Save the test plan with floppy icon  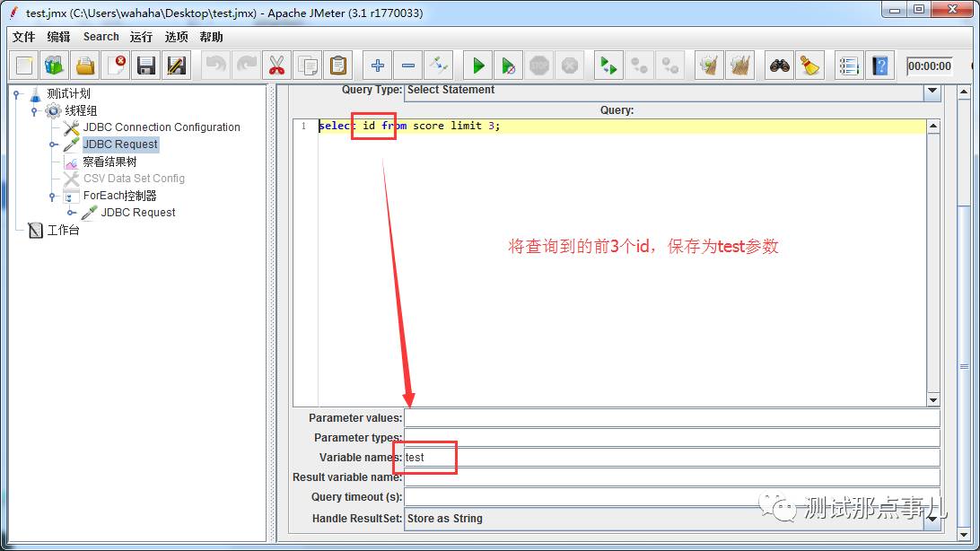(146, 65)
